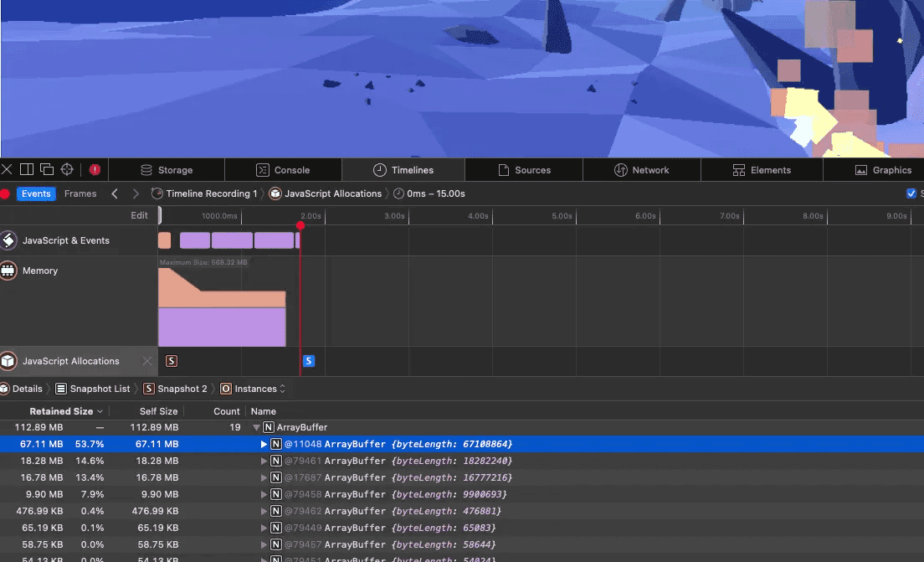Activate the element selection crosshair icon

click(67, 170)
